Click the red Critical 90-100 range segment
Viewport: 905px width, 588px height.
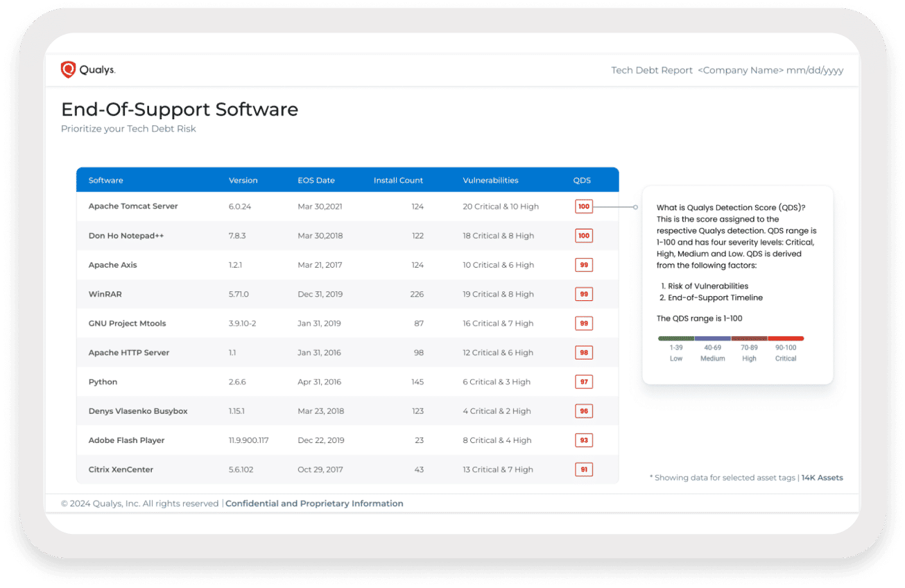(x=786, y=338)
